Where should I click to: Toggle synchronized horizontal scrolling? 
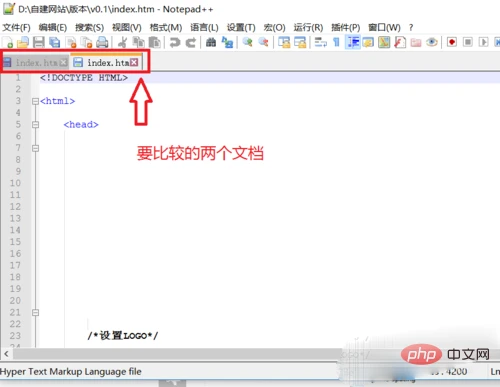tap(300, 42)
